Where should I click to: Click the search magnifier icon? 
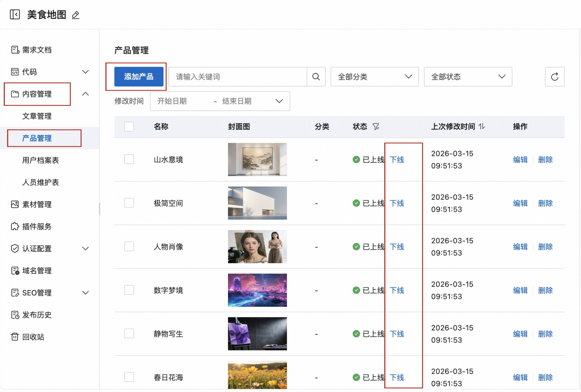316,77
